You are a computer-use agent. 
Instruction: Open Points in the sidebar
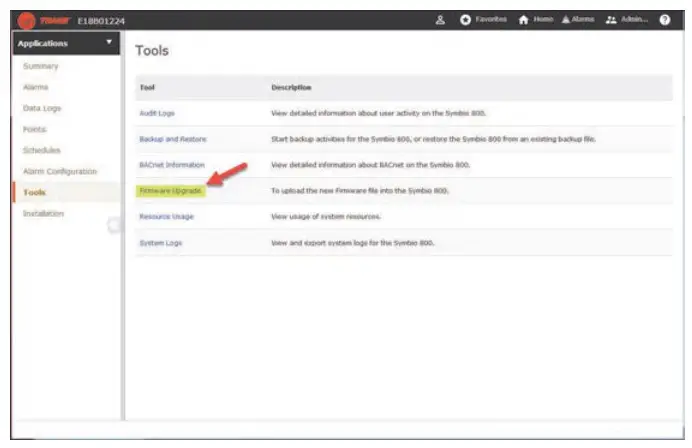34,129
